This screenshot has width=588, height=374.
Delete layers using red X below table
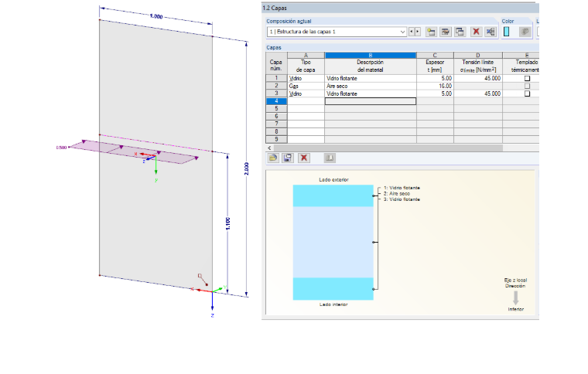pos(304,158)
